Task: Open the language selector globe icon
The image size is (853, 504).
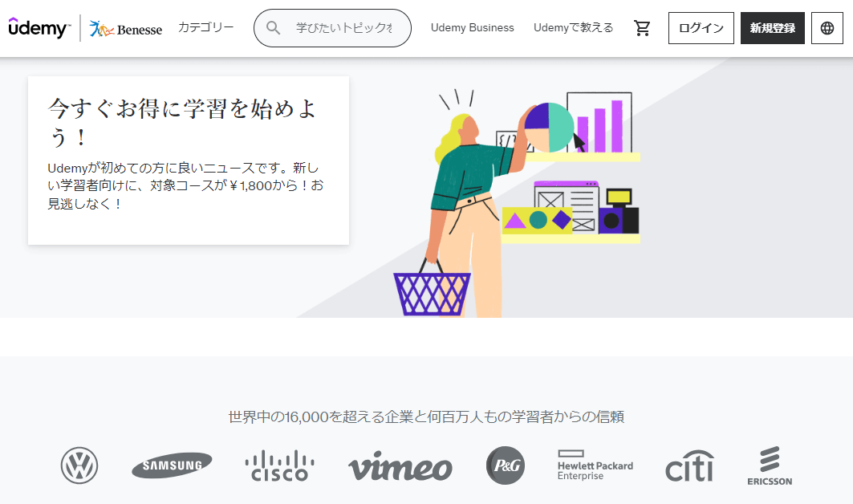Action: [x=827, y=28]
